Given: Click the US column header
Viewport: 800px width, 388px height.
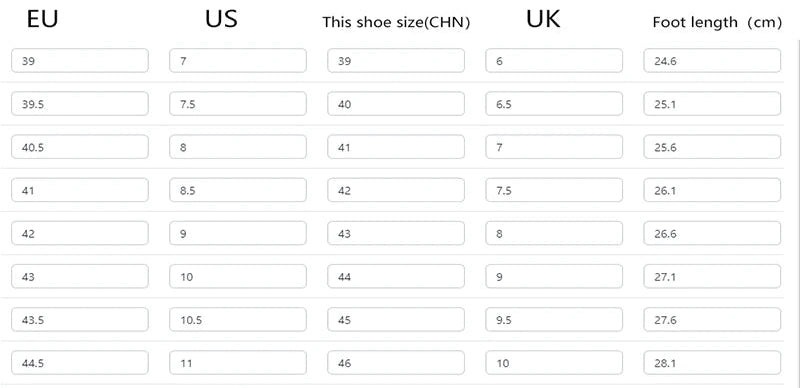Looking at the screenshot, I should (x=221, y=19).
